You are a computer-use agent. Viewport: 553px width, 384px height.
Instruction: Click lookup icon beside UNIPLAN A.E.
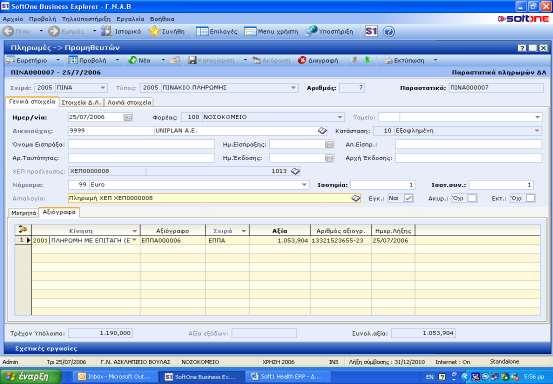tap(322, 131)
